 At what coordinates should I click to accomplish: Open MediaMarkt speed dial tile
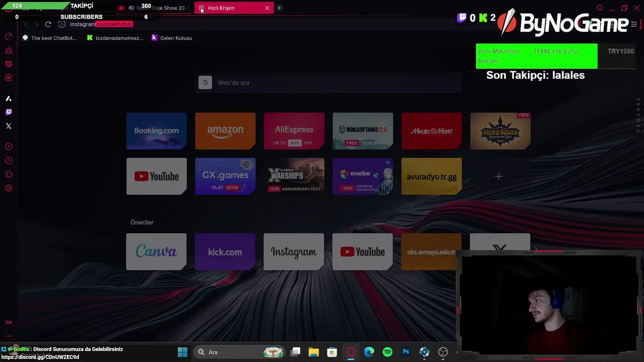(x=432, y=131)
